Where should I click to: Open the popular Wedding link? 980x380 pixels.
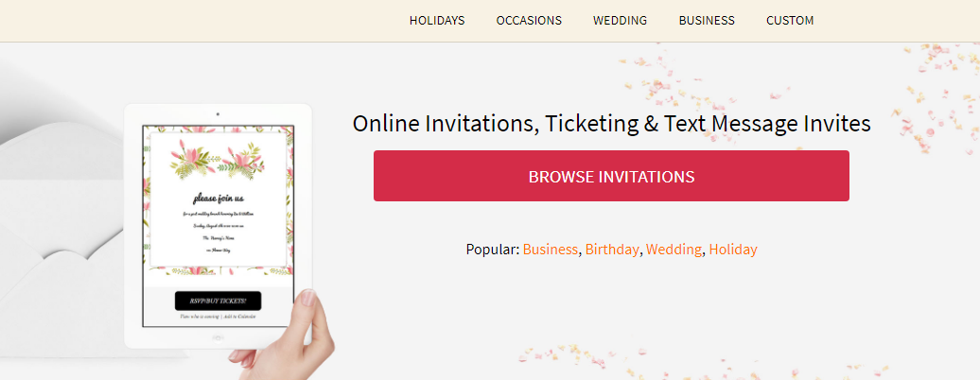tap(674, 250)
